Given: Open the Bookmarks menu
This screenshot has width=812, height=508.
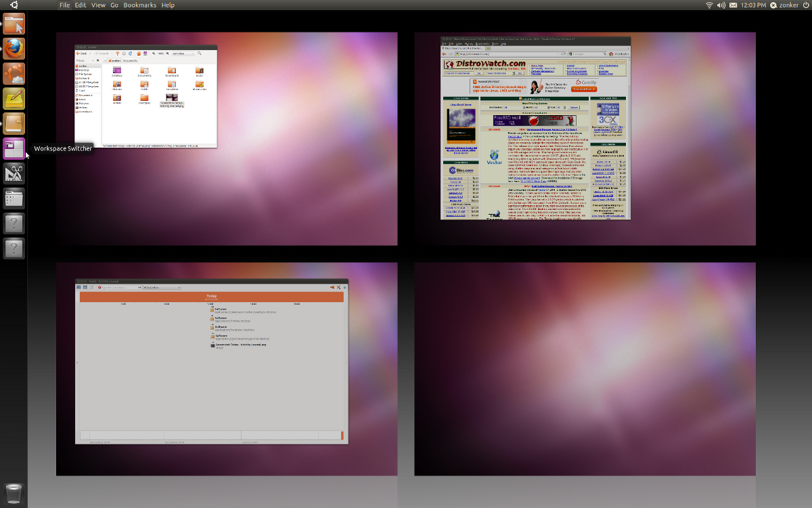Looking at the screenshot, I should pos(139,5).
